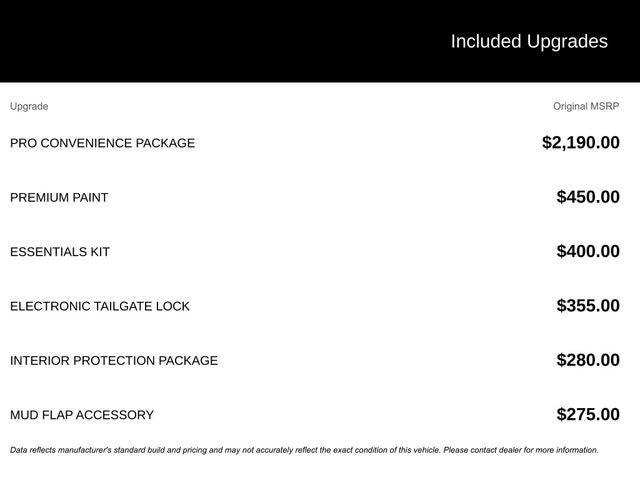Select the Original MSRP column header
The width and height of the screenshot is (640, 480).
pyautogui.click(x=586, y=106)
